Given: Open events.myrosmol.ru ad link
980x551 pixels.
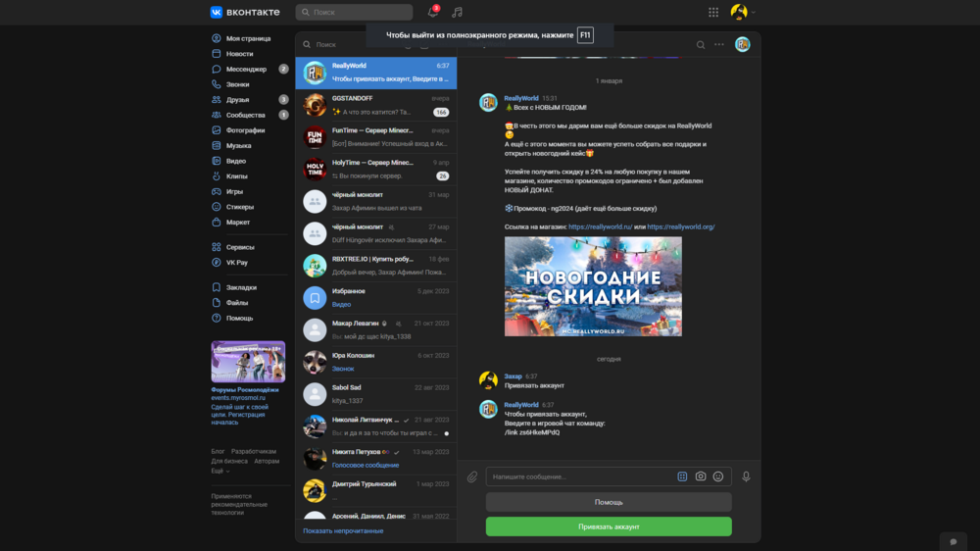Looking at the screenshot, I should click(x=238, y=398).
